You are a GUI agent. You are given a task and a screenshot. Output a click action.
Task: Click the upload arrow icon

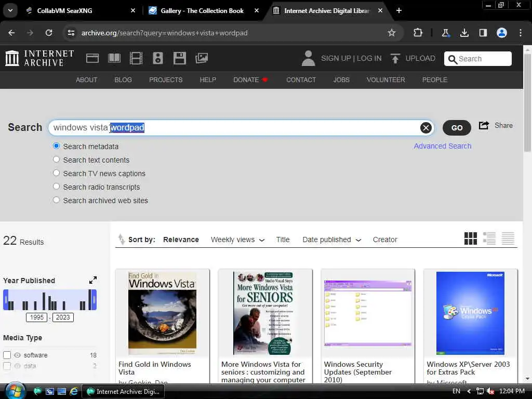[395, 58]
